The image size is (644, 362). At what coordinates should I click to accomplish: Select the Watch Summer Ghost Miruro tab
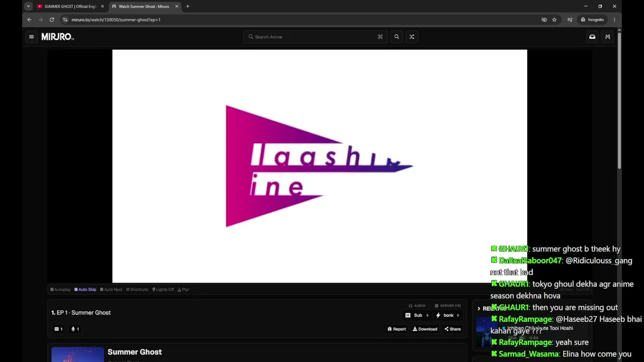145,7
